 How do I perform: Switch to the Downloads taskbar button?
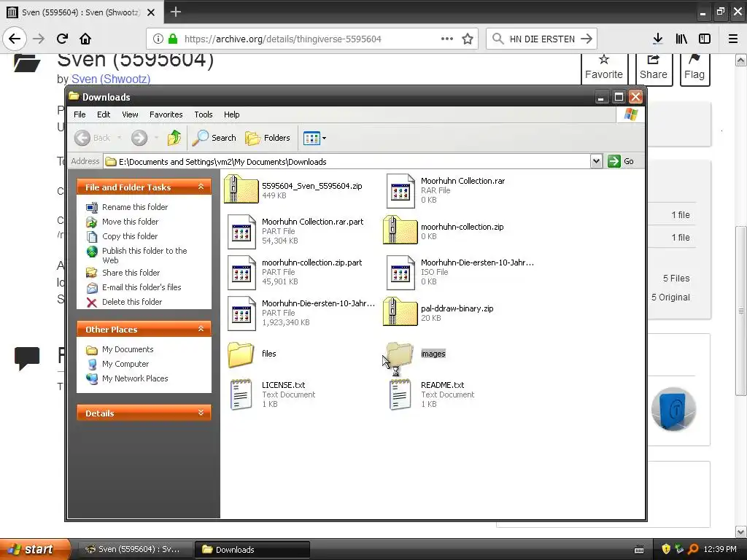(252, 550)
